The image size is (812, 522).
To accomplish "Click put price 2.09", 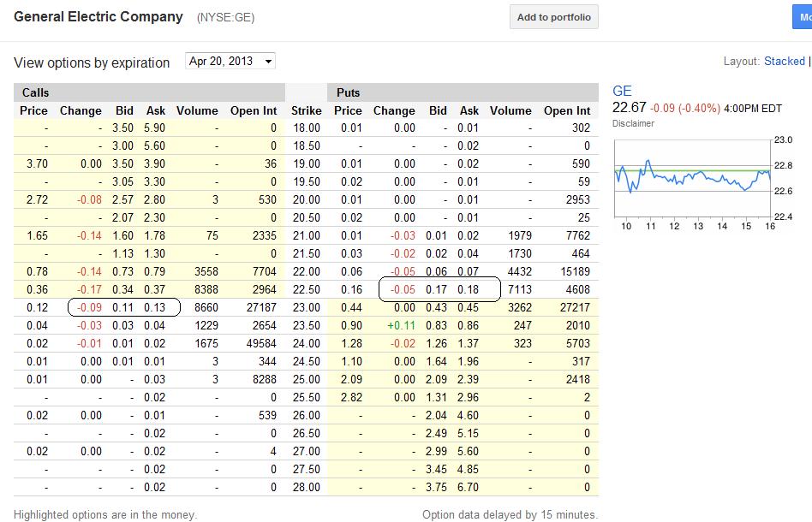I will tap(352, 380).
